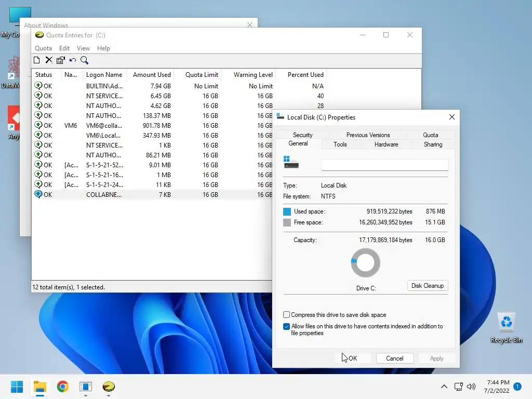The width and height of the screenshot is (532, 399).
Task: Select the S-1-5-21-52... logon name
Action: 104,165
